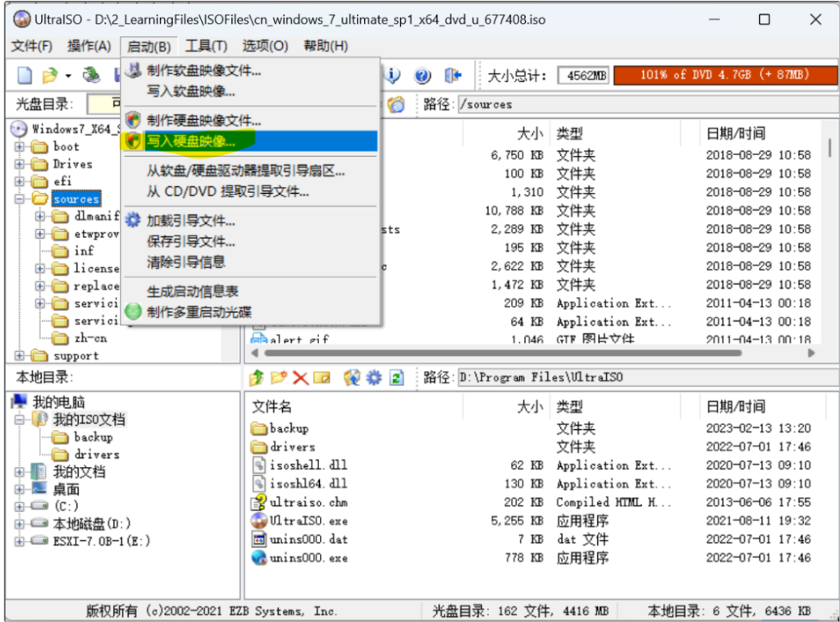
Task: Select the inf folder in tree
Action: [84, 251]
